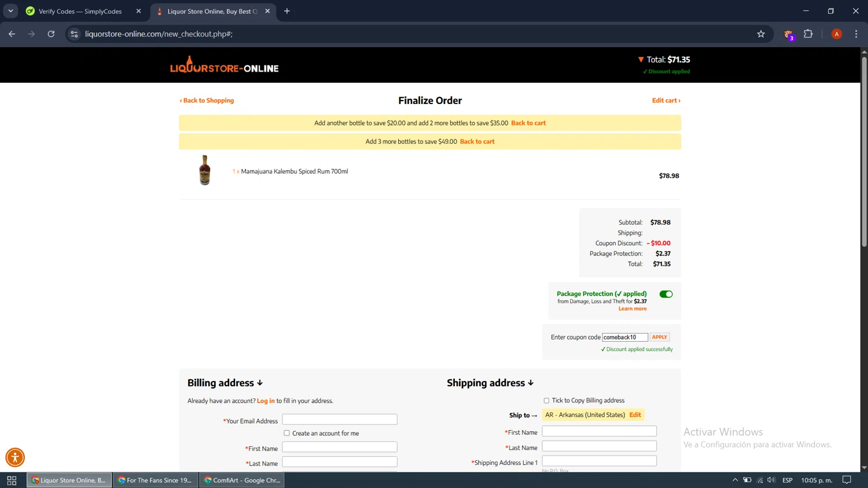Click the shipping Last Name field
This screenshot has height=488, width=868.
(599, 446)
